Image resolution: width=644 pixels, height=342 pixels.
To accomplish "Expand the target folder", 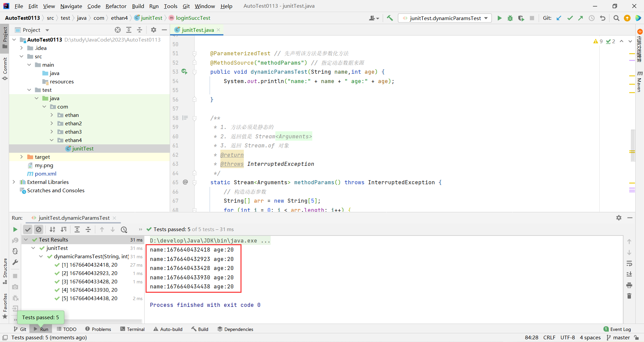I will 21,157.
